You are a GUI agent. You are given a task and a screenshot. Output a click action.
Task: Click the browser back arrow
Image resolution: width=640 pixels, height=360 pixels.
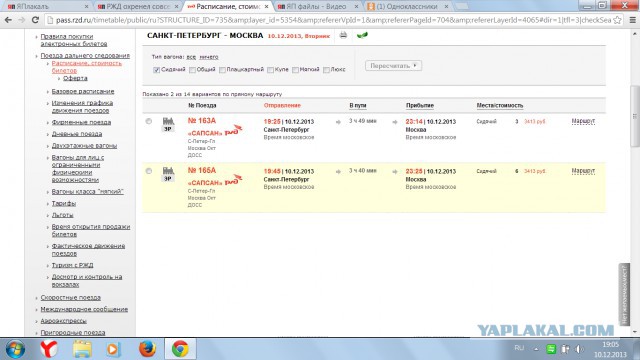[8, 20]
